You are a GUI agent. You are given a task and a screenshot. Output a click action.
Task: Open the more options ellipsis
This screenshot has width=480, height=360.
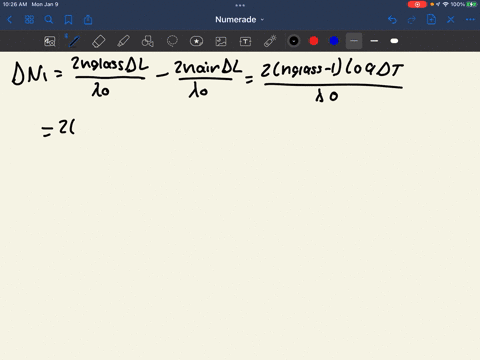(x=470, y=20)
